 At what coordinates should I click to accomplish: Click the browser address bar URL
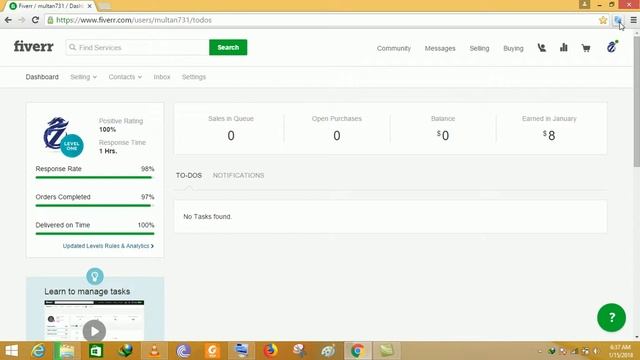[134, 20]
